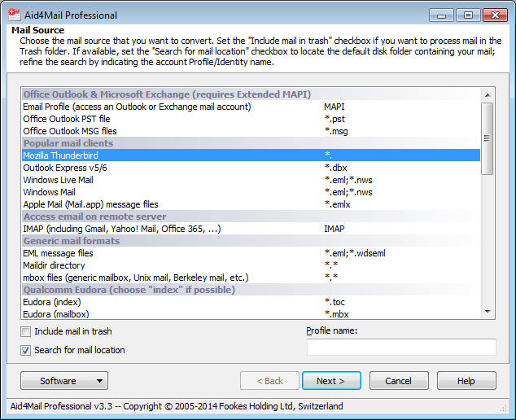Select Apple Mail (Mail.app) message files

(251, 204)
